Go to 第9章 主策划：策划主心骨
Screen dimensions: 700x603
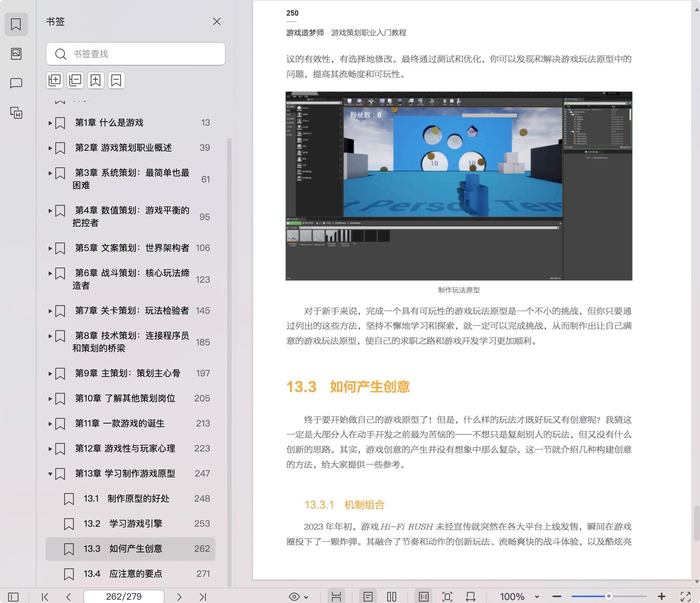pos(128,373)
